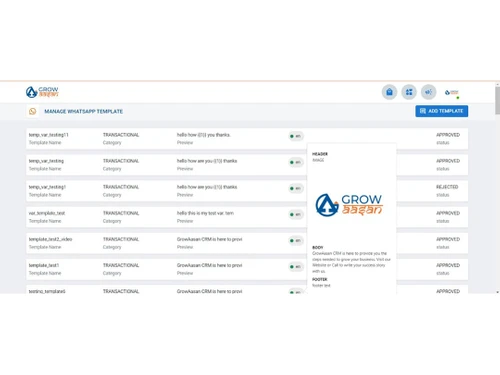Image resolution: width=500 pixels, height=375 pixels.
Task: Click the FOOTER label in the preview popup
Action: pos(320,280)
